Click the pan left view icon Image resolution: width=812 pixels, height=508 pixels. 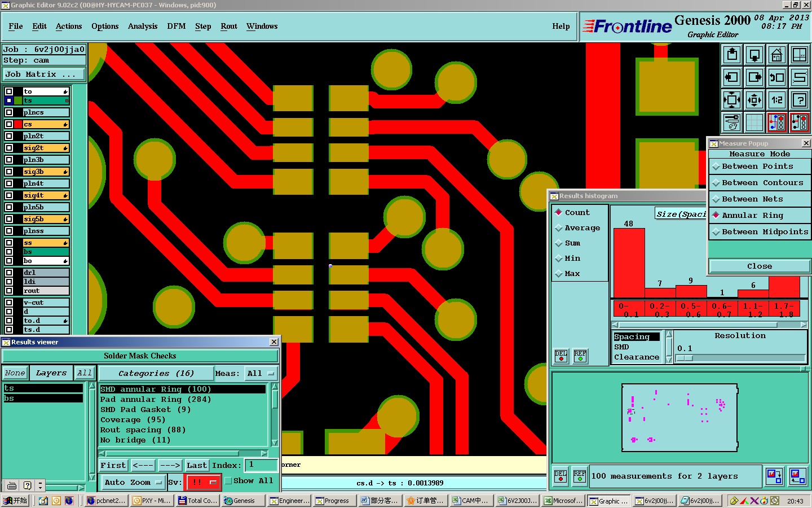point(732,77)
